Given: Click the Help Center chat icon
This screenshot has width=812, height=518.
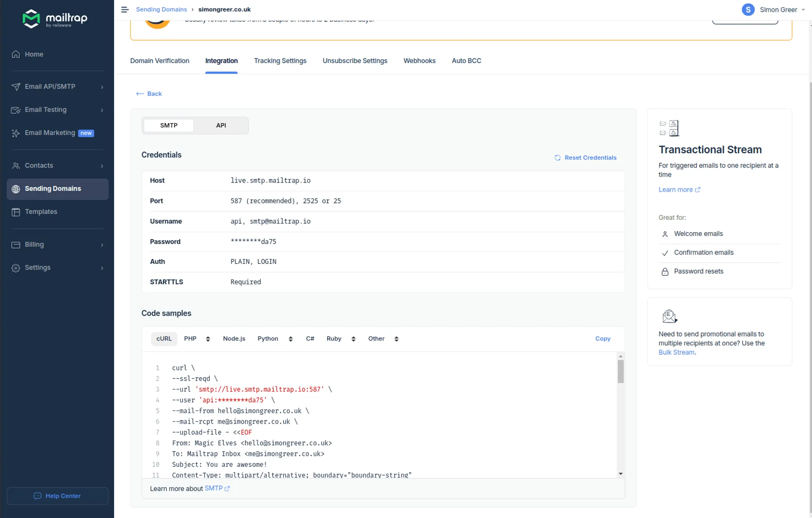Looking at the screenshot, I should (37, 496).
